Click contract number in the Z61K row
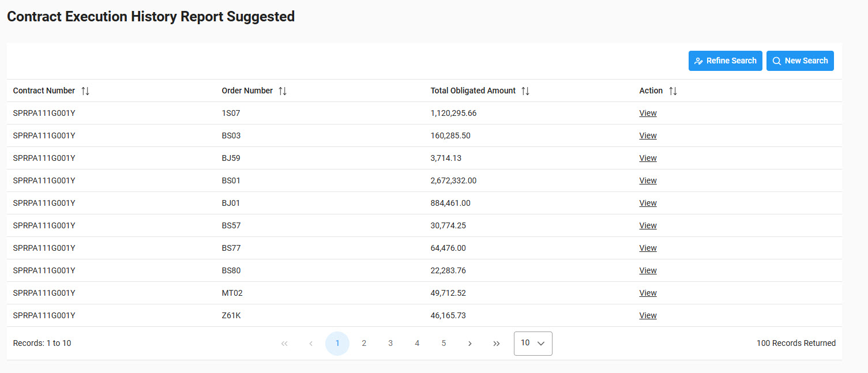This screenshot has height=373, width=868. 44,316
